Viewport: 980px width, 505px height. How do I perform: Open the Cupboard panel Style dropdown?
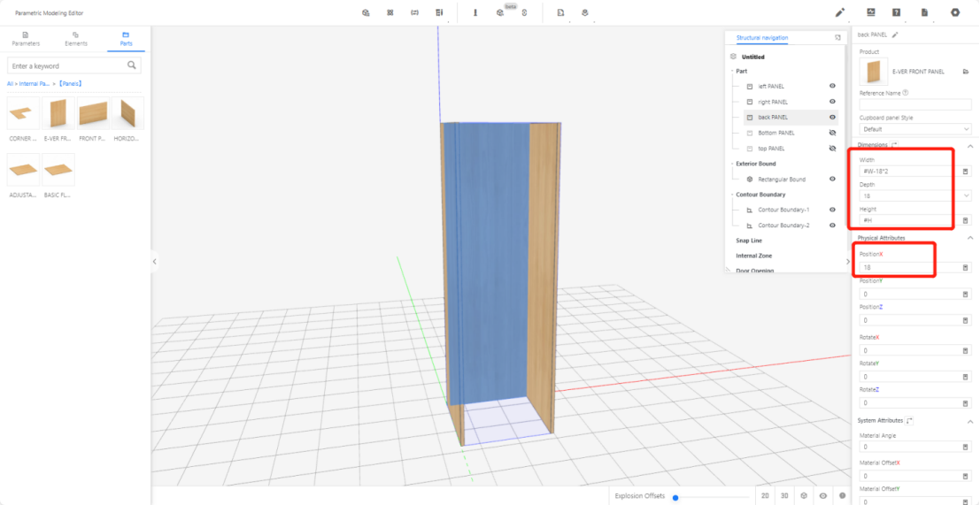[915, 129]
